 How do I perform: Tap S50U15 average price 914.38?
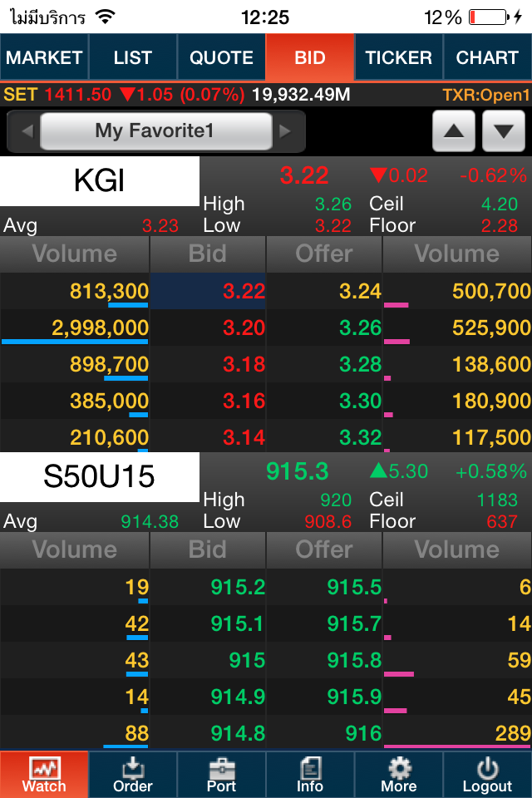click(150, 522)
